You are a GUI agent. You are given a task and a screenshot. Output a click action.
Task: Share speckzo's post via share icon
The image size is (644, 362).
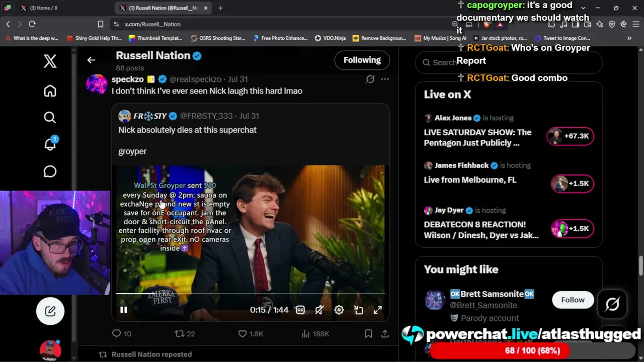(x=385, y=333)
